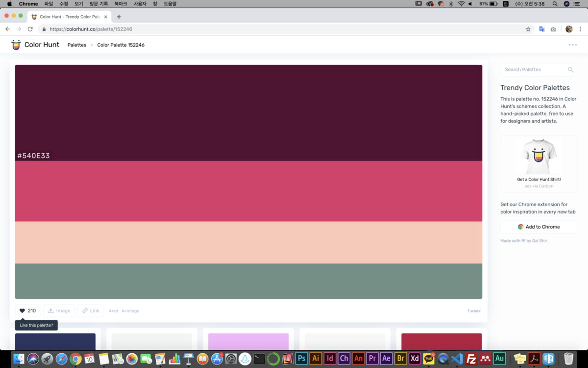Visit the Gal Shir link in the sidebar
Image resolution: width=588 pixels, height=368 pixels.
pos(539,240)
